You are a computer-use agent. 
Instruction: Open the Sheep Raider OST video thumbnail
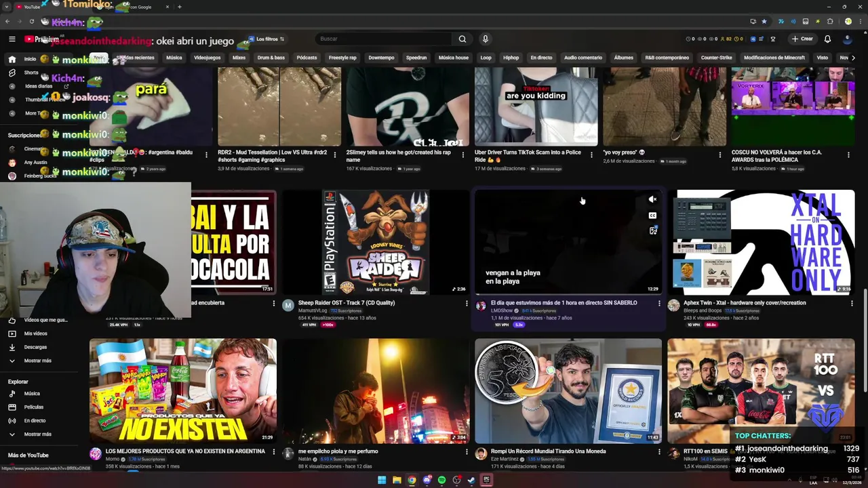375,242
